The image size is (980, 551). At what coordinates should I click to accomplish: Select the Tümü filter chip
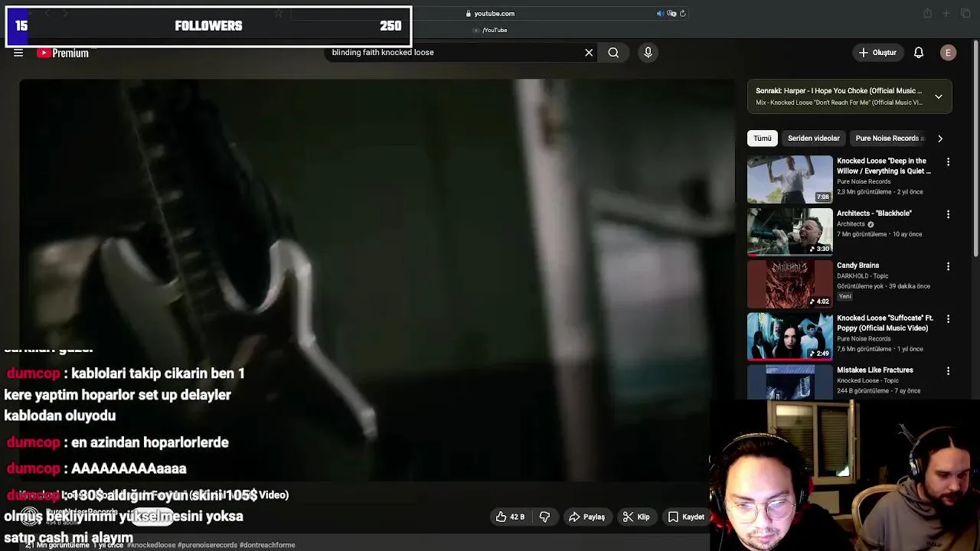pos(762,139)
